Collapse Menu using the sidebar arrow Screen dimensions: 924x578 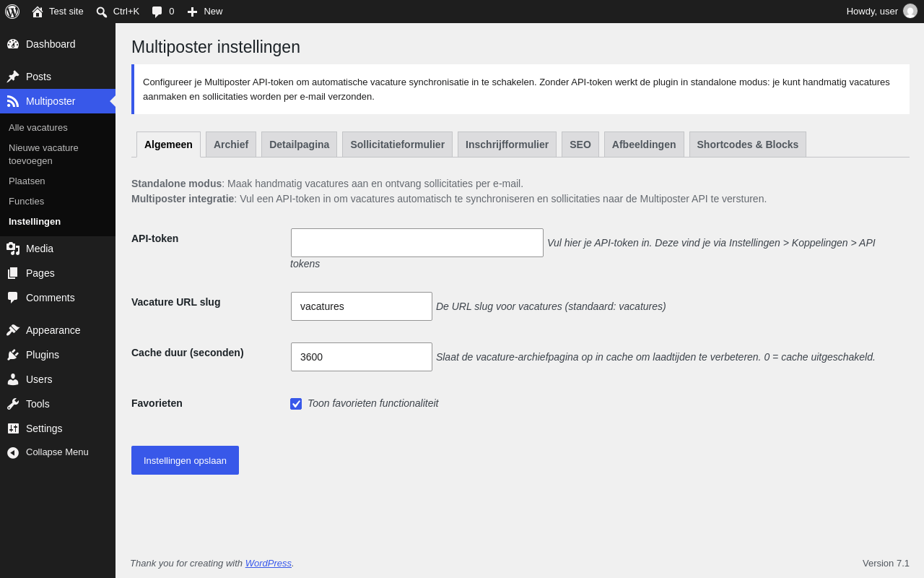click(13, 452)
